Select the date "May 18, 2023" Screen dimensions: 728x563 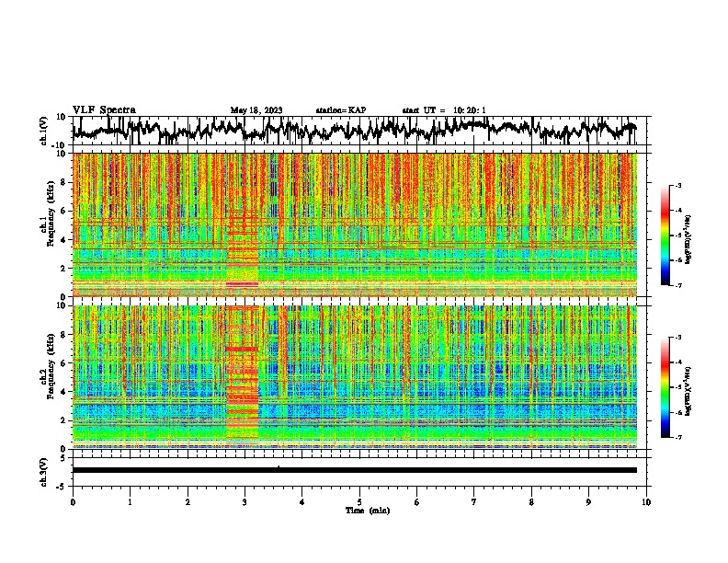point(256,110)
